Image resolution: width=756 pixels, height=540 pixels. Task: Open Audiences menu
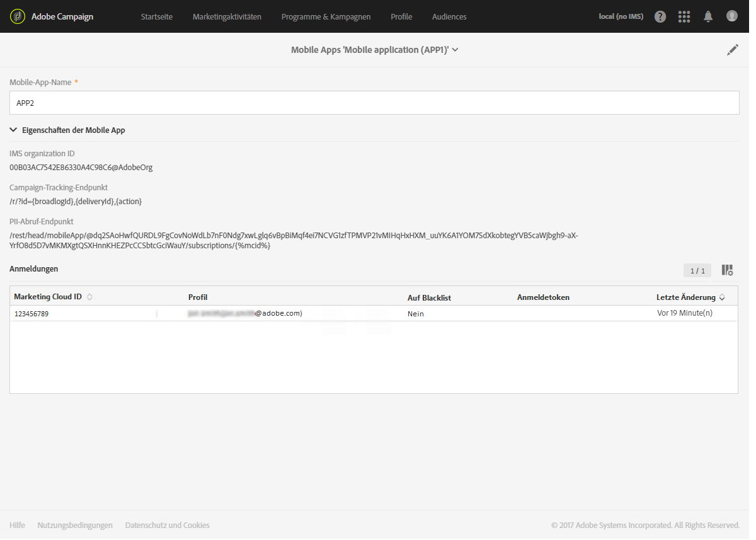coord(449,17)
